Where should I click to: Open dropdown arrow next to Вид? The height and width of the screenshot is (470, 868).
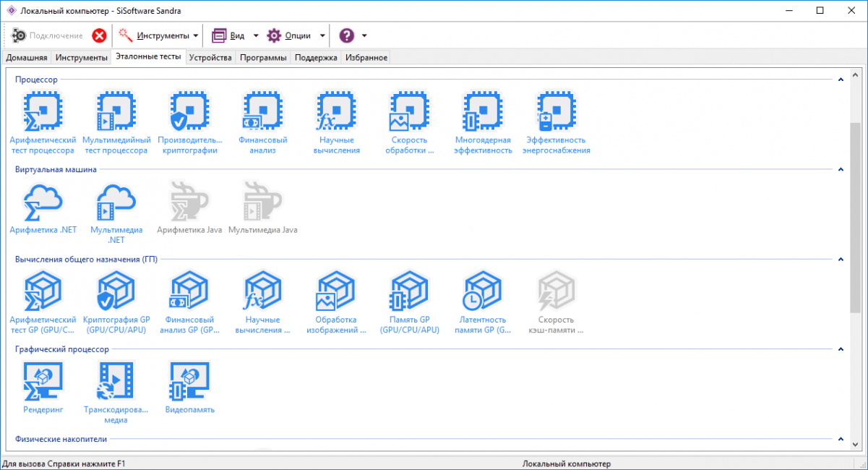pos(255,35)
